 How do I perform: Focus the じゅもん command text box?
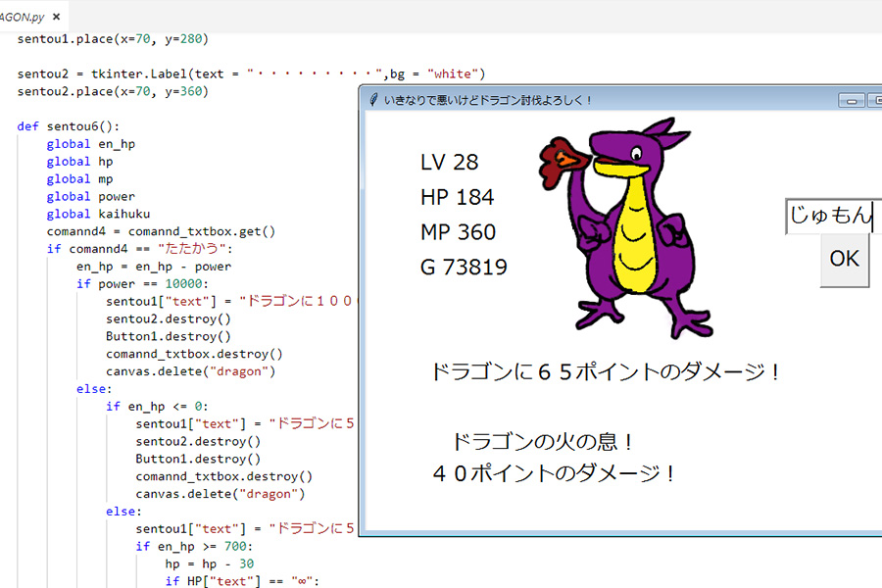[832, 216]
